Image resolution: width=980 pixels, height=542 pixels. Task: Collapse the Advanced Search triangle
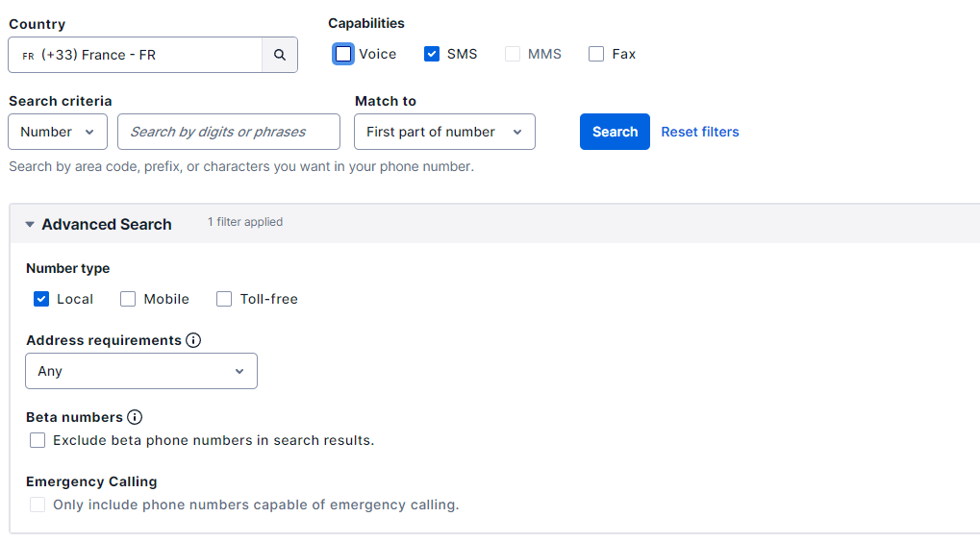(30, 224)
